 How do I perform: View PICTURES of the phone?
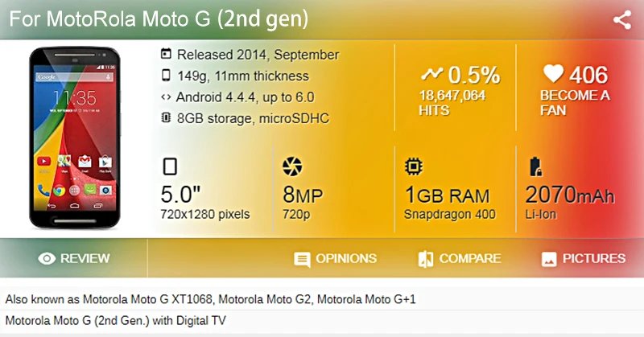pos(593,259)
